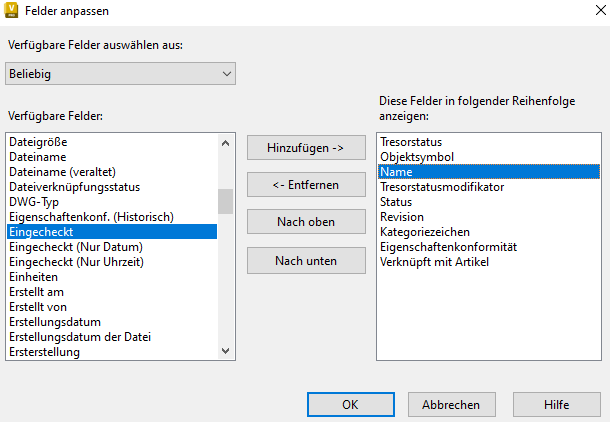Choose Eingecheckt (Nur Datum) field

click(76, 247)
